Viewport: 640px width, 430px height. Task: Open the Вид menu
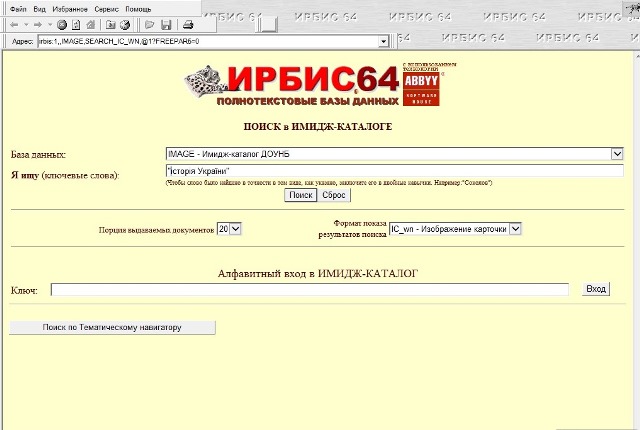click(40, 9)
